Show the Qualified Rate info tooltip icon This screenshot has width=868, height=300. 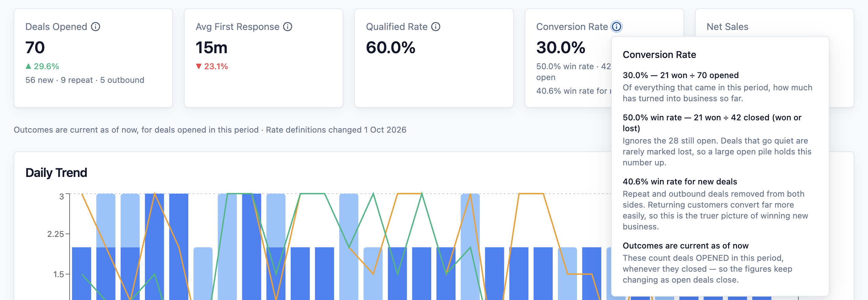click(436, 27)
